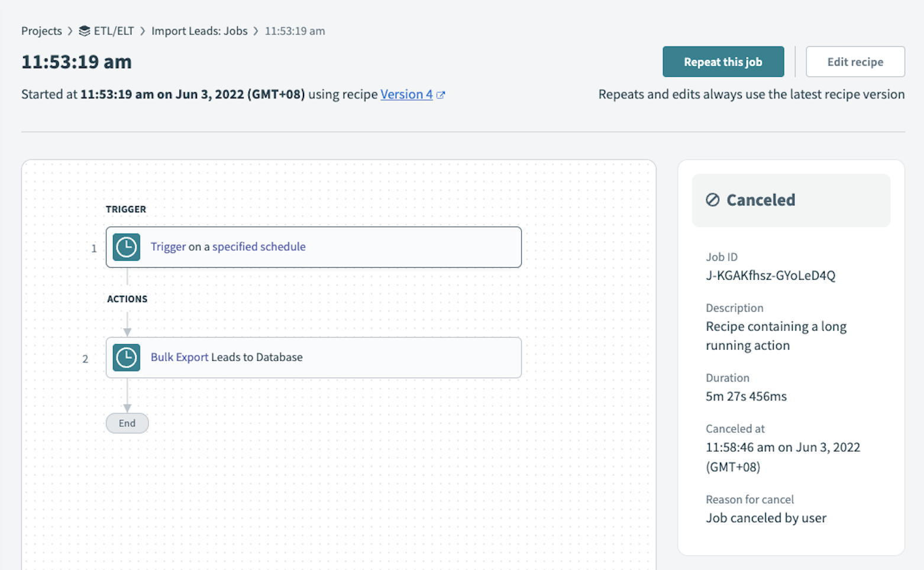Screen dimensions: 924x570
Task: Click the external link icon beside Version 4
Action: pos(441,95)
